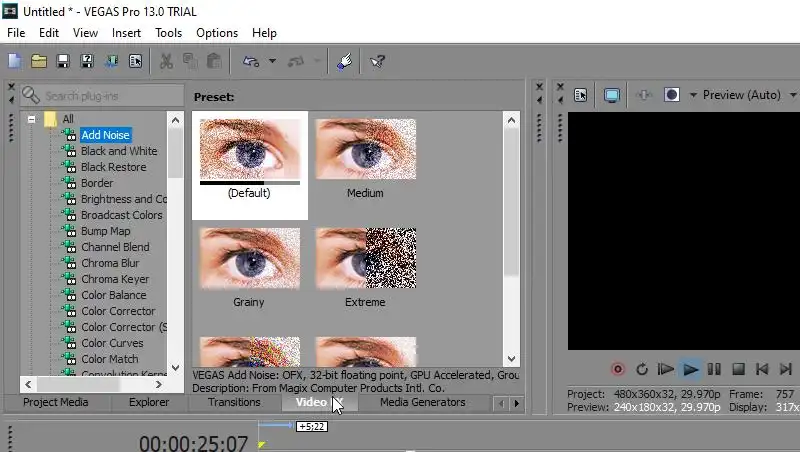The height and width of the screenshot is (452, 800).
Task: Copy selection with the copy icon
Action: point(190,62)
